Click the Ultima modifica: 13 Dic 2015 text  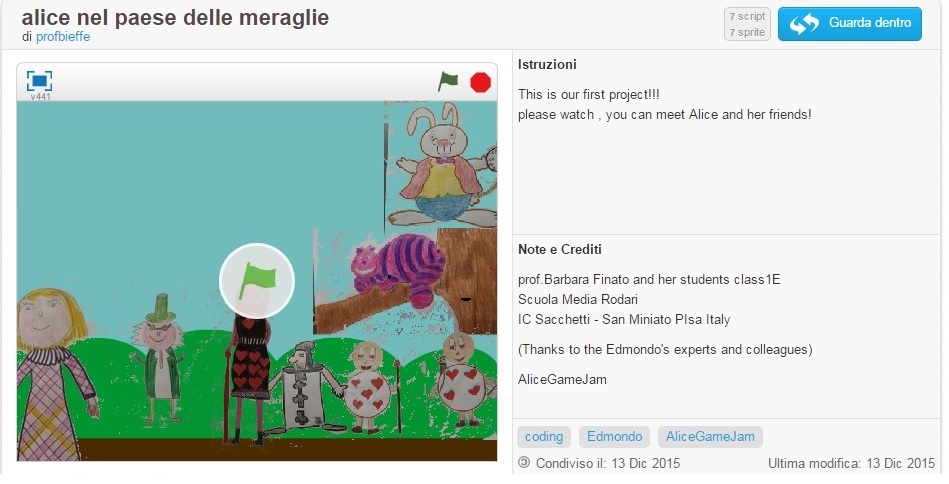click(852, 463)
